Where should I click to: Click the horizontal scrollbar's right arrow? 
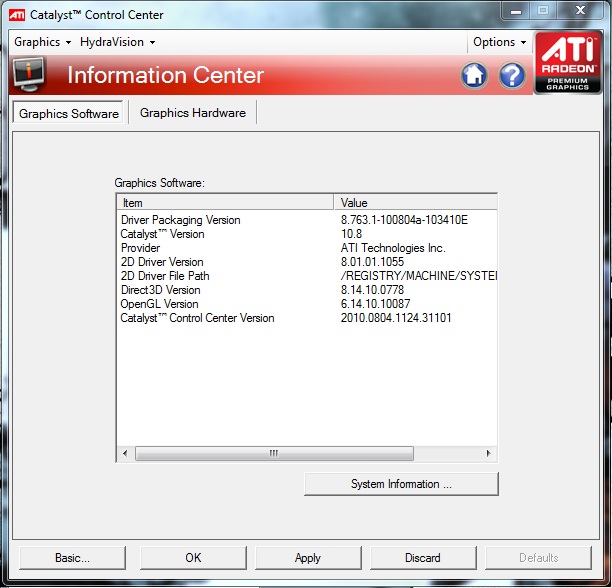pyautogui.click(x=489, y=453)
